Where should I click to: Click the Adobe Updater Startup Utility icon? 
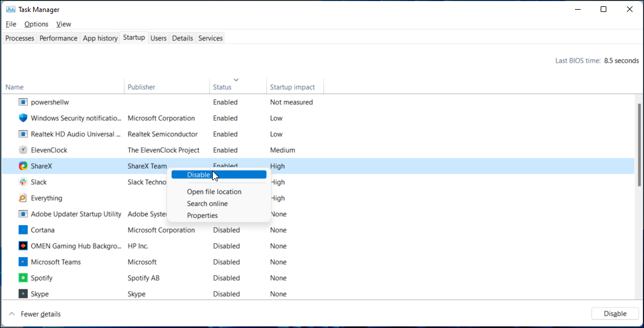(x=23, y=214)
